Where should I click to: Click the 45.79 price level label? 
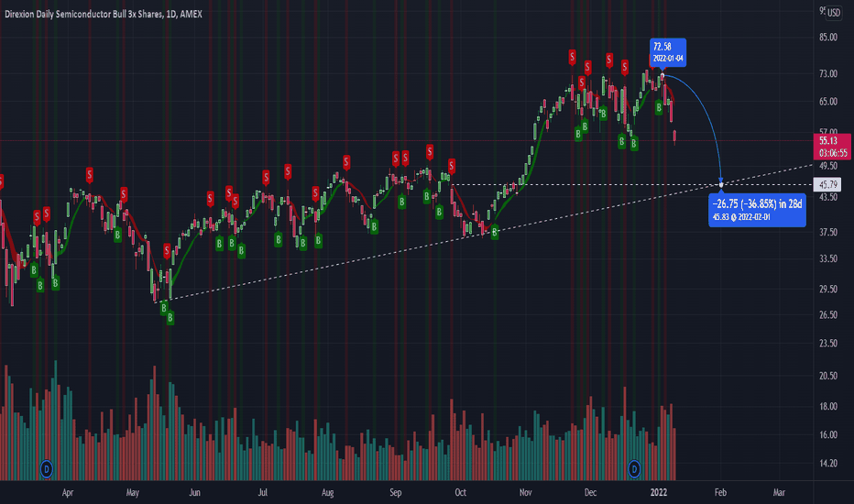[x=827, y=185]
